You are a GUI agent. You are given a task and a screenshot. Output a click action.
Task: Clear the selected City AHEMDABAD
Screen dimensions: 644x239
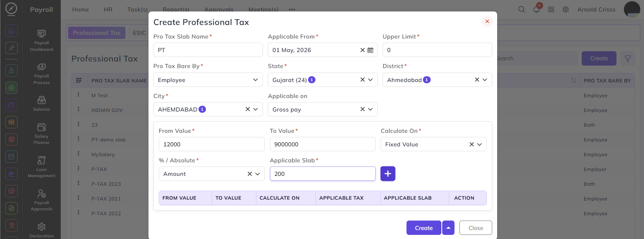[247, 109]
